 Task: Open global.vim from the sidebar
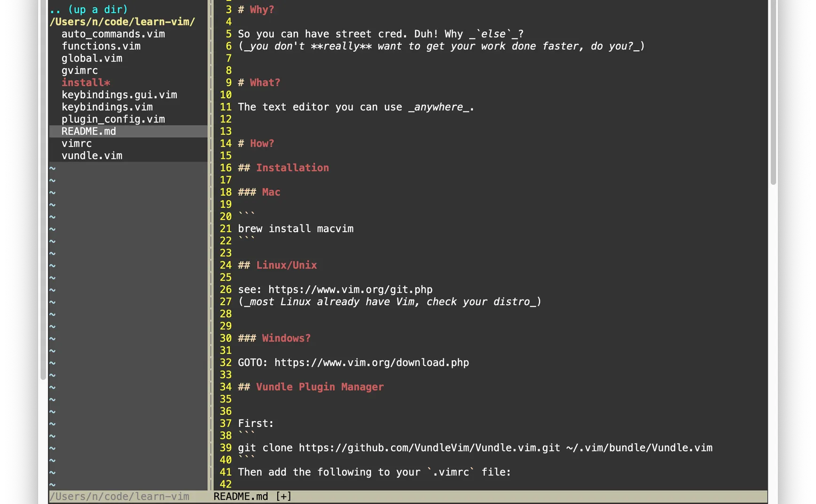pyautogui.click(x=92, y=58)
